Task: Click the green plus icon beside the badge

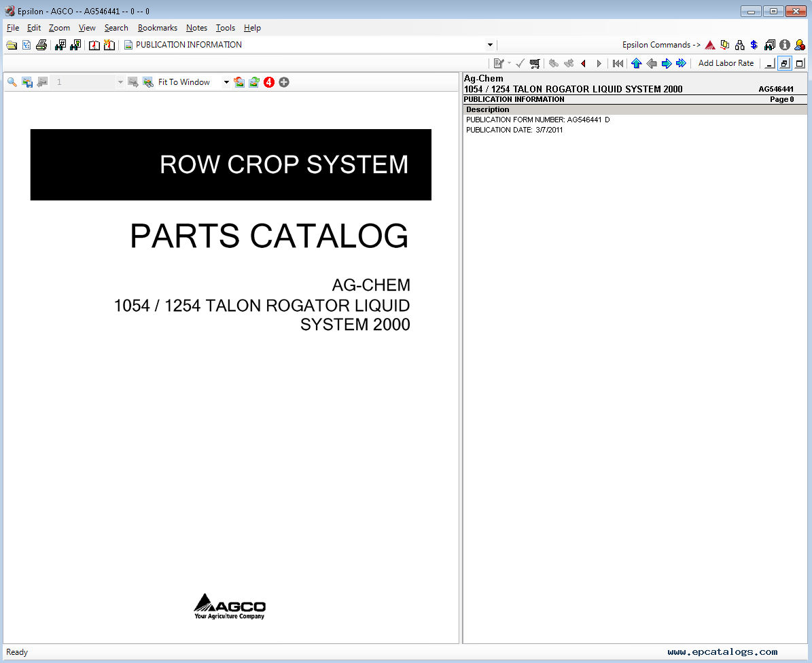Action: (284, 82)
